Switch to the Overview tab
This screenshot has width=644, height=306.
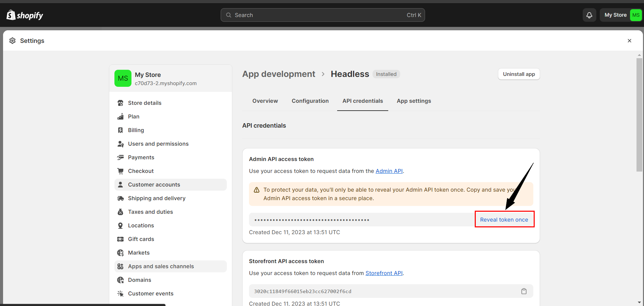pyautogui.click(x=265, y=101)
